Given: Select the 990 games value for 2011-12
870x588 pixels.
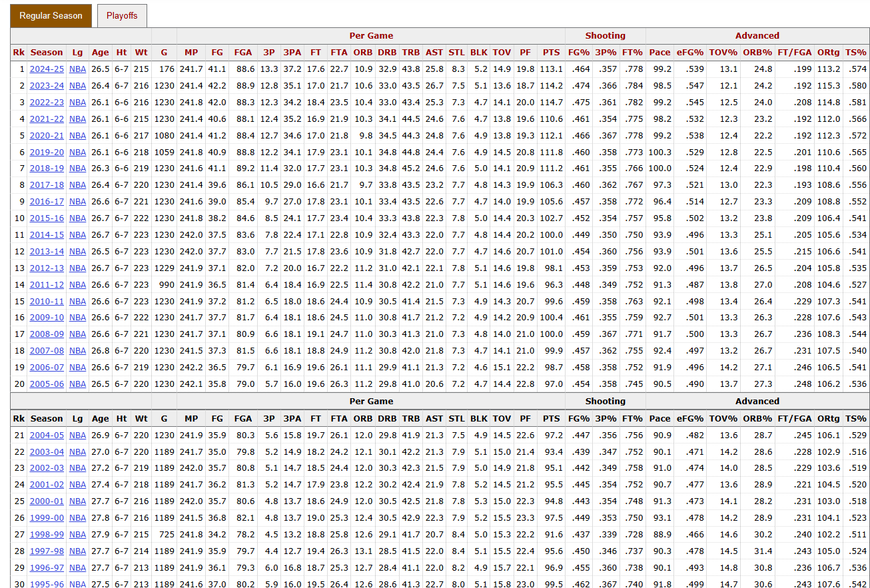Looking at the screenshot, I should click(166, 285).
